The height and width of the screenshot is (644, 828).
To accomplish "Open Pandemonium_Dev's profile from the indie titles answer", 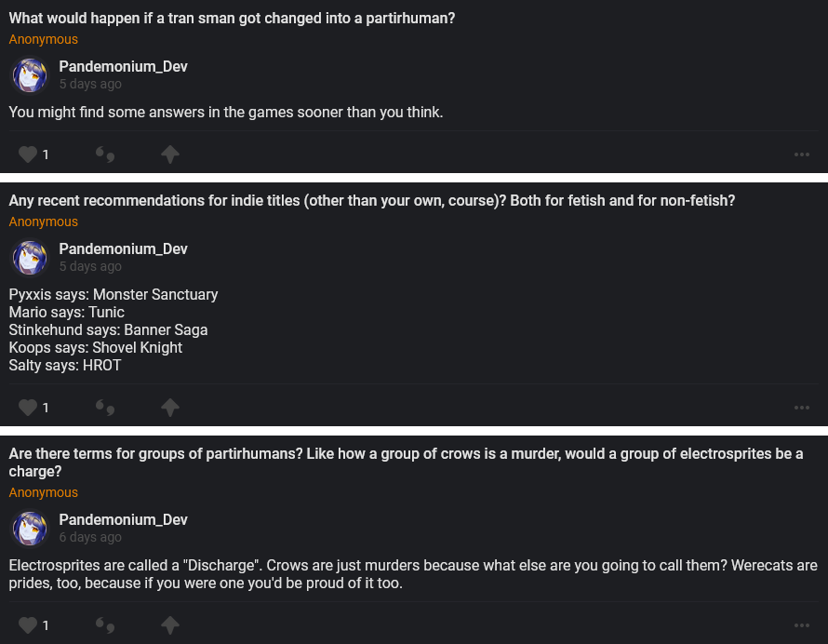I will tap(123, 248).
